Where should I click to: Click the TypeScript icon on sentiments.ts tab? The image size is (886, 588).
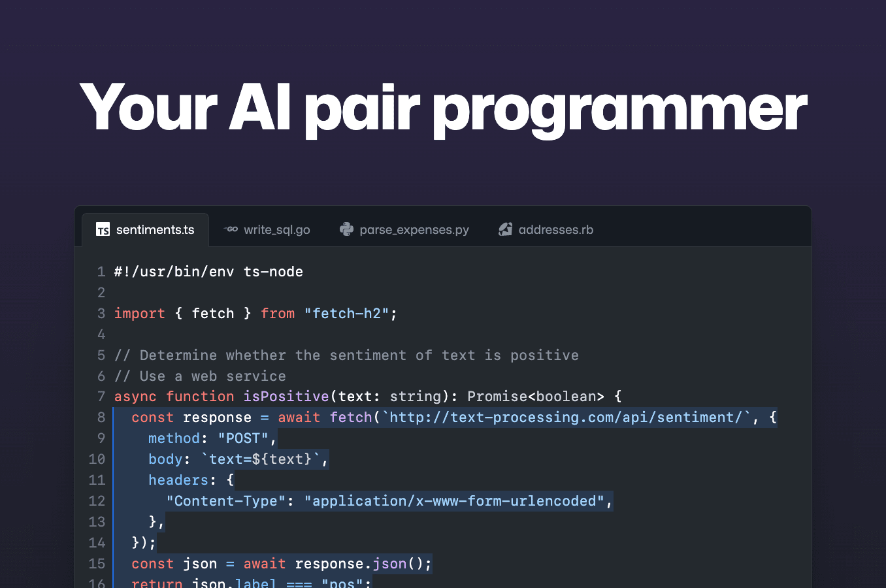point(102,229)
